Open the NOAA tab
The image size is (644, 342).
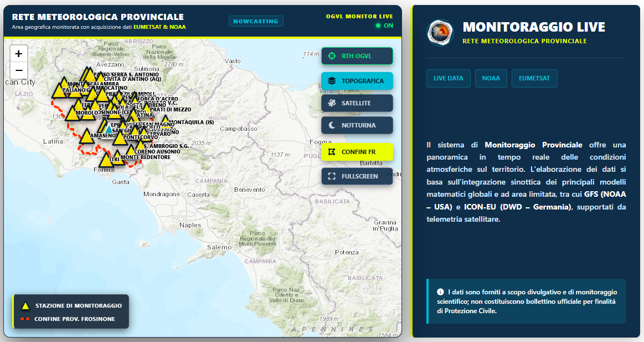click(x=491, y=78)
